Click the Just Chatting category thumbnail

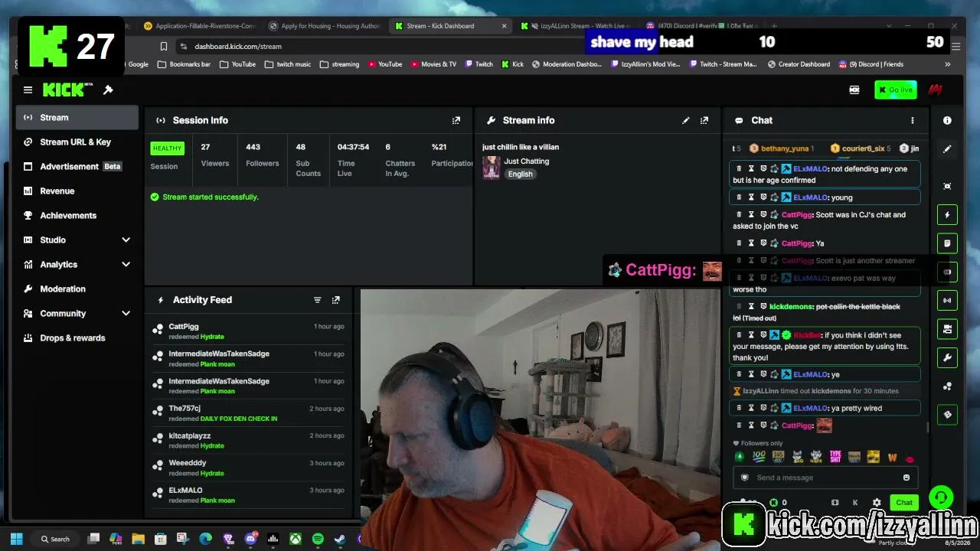click(x=491, y=167)
